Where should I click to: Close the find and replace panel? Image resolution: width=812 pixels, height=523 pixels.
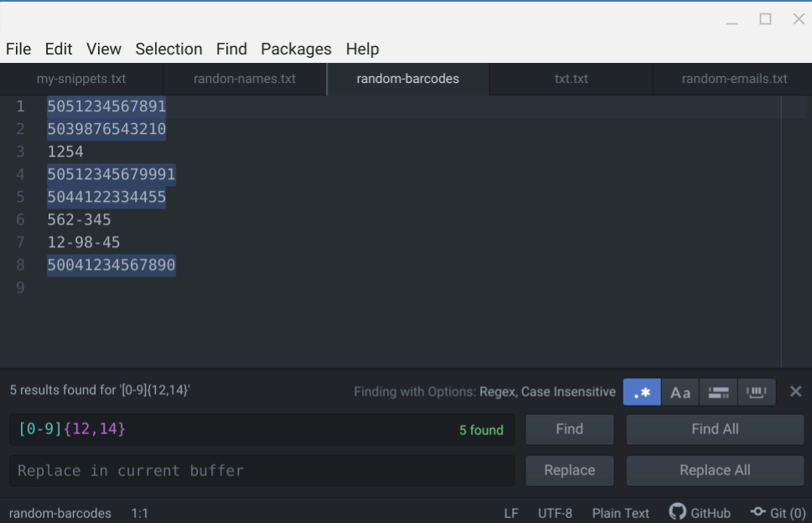click(795, 391)
